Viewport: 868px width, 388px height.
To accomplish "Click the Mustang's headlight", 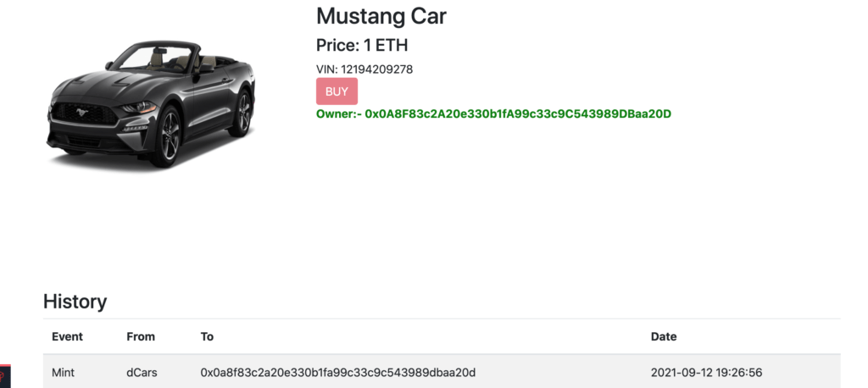I will (136, 108).
